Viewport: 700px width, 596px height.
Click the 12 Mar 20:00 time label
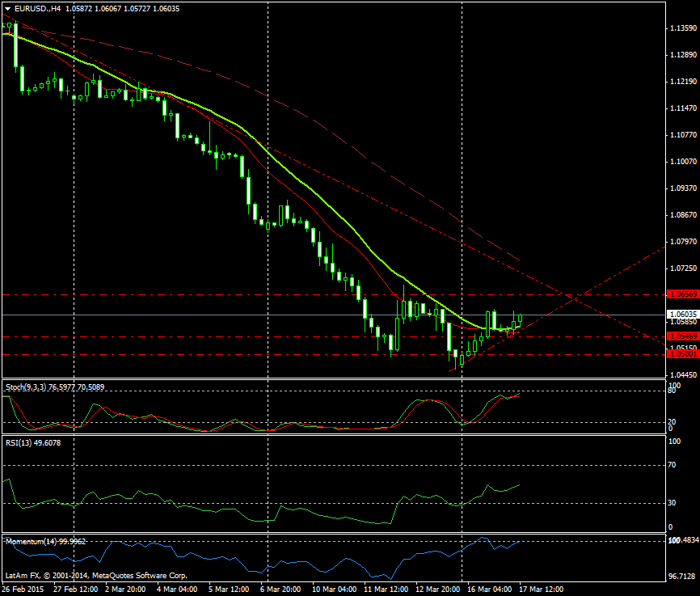point(439,590)
